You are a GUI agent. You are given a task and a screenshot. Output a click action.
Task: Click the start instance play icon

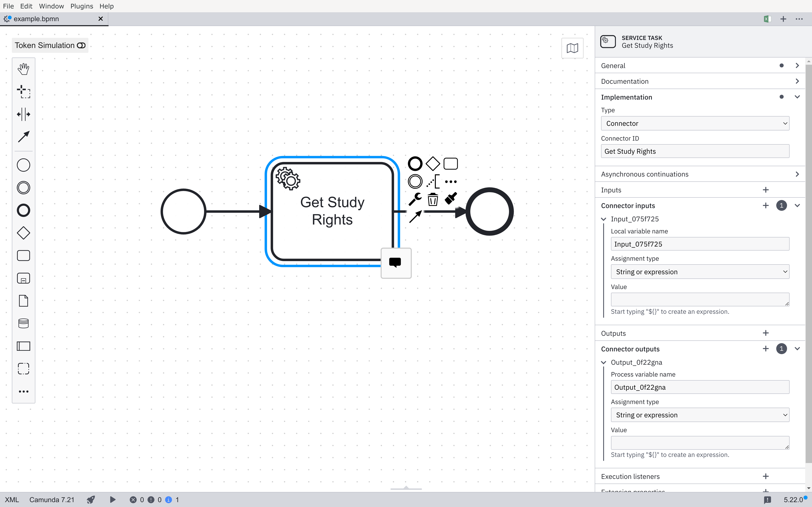[113, 500]
